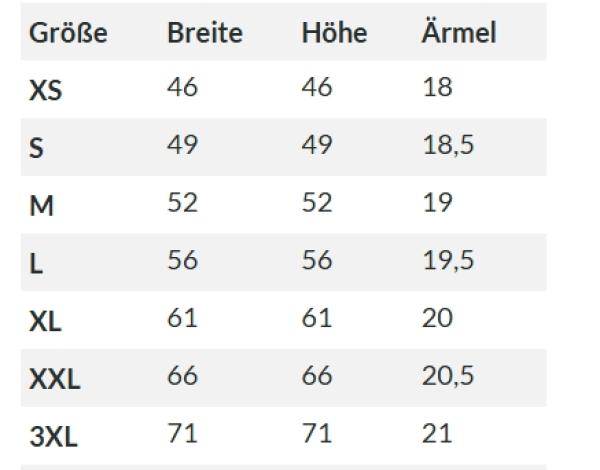Select the Höhe column header
The height and width of the screenshot is (470, 600).
334,33
